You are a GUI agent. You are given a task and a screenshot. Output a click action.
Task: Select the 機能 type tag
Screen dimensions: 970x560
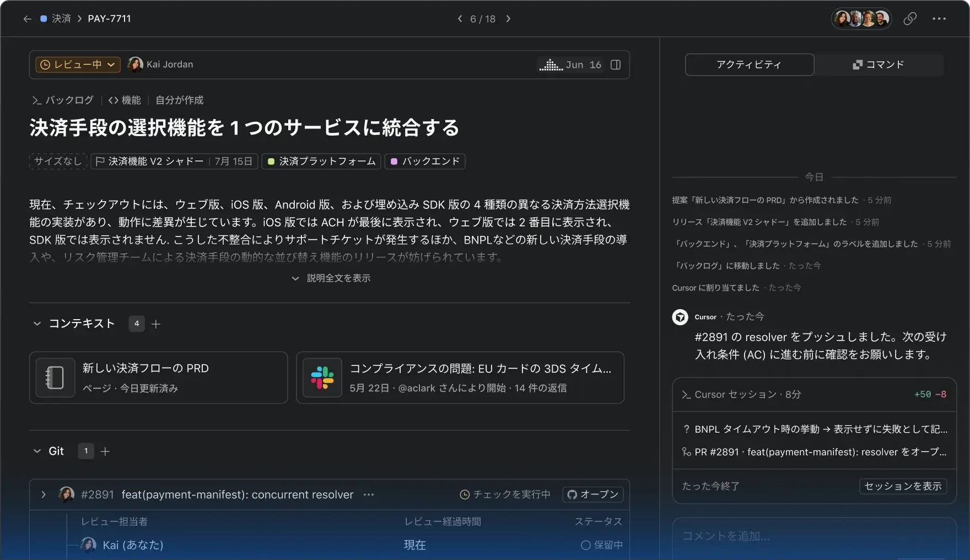125,100
